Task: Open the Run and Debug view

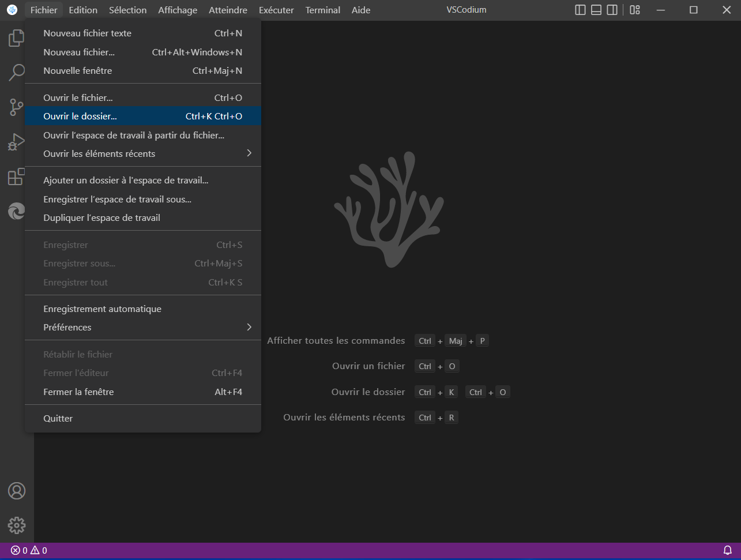Action: point(16,142)
